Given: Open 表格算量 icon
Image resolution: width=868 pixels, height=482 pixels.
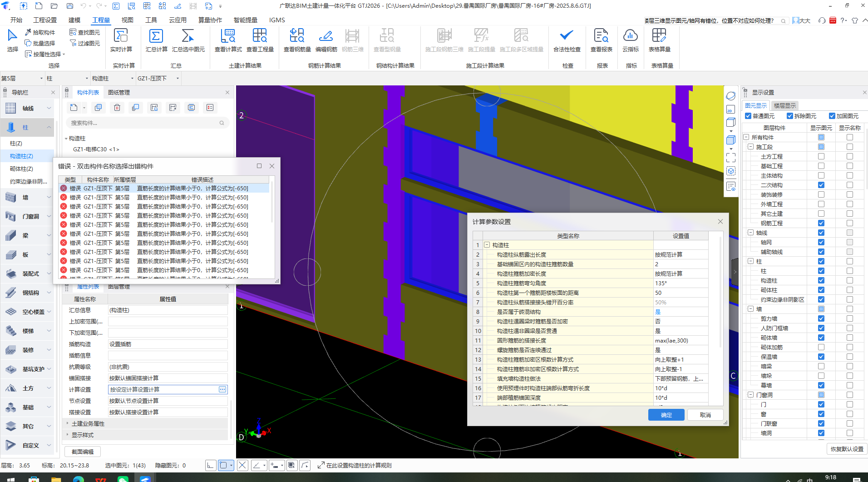Looking at the screenshot, I should (659, 36).
